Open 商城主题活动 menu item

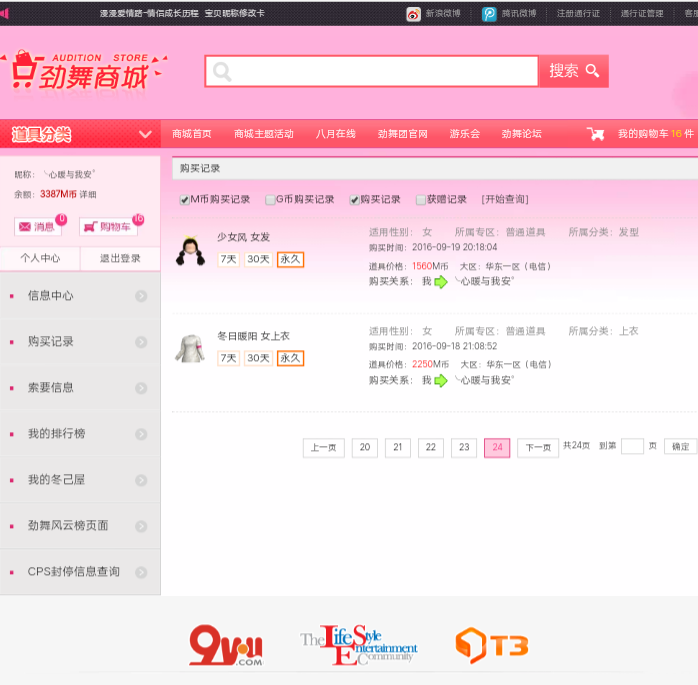click(264, 134)
